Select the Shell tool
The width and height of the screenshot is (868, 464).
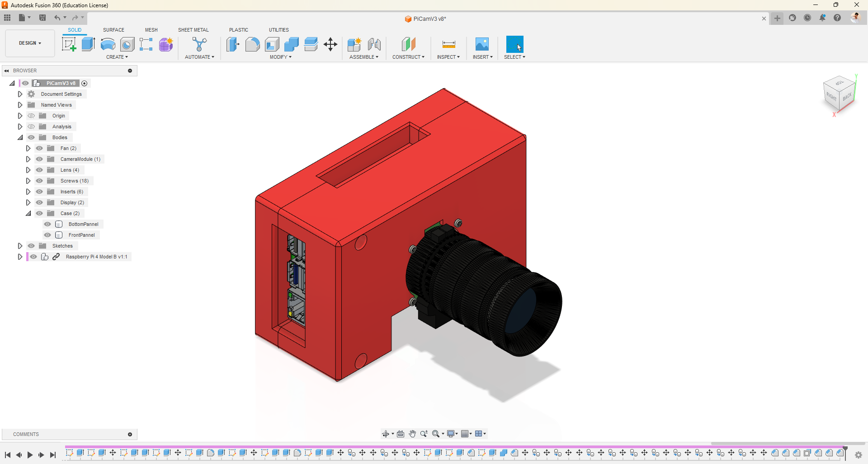272,44
